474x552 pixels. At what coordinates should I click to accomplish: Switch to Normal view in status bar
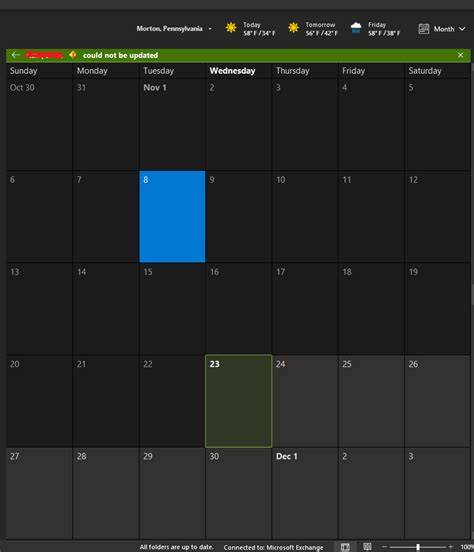pos(345,547)
